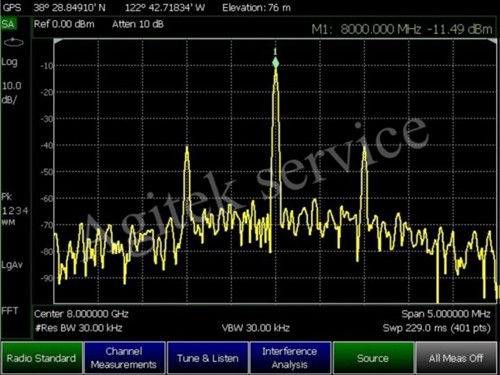Click the VBW 30.00 kHz setting

[256, 328]
